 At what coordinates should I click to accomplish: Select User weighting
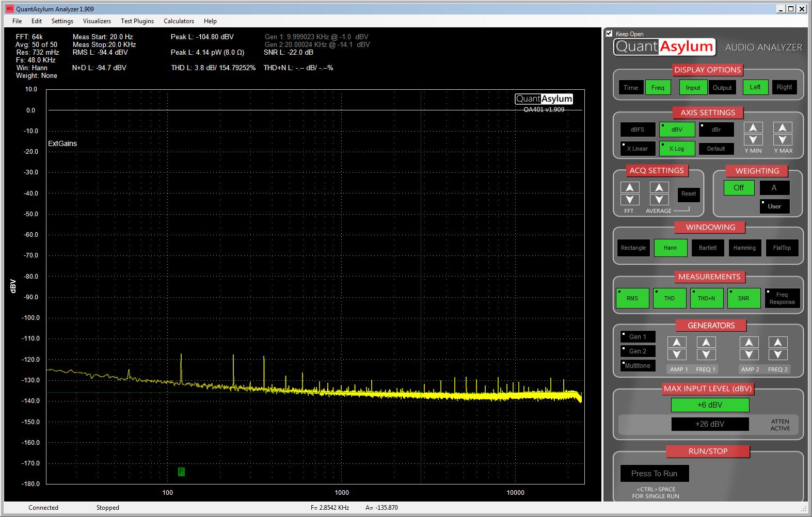(774, 206)
